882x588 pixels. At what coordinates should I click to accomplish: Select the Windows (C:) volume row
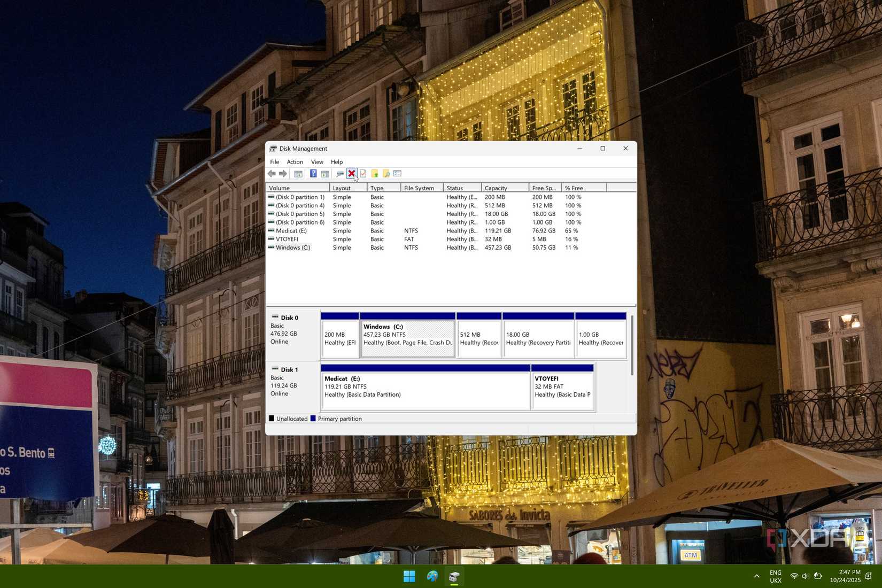[451, 247]
